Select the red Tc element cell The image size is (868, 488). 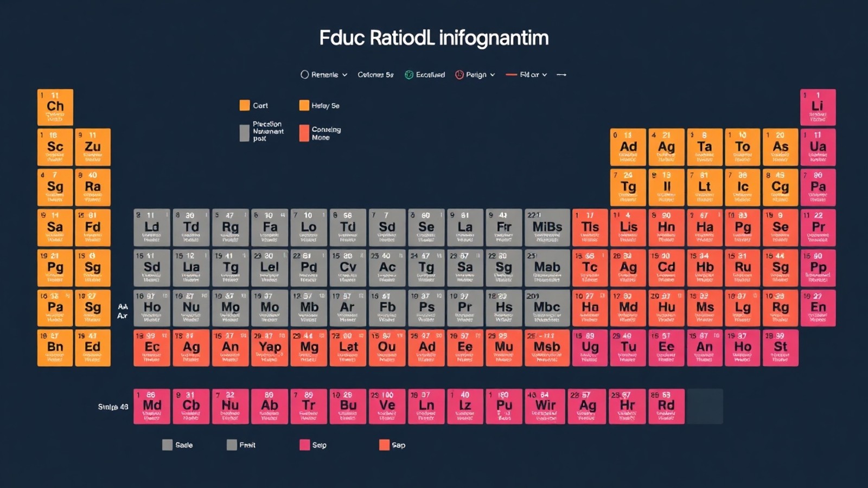pos(590,267)
